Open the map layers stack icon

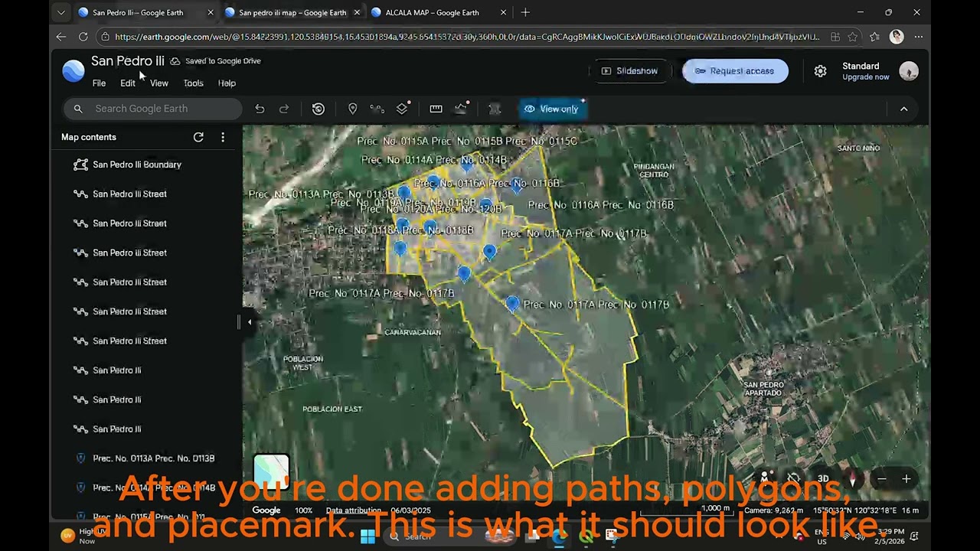coord(402,109)
